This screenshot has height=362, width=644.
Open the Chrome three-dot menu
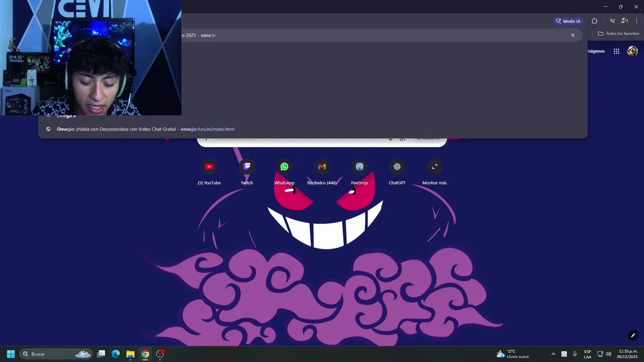[x=636, y=21]
